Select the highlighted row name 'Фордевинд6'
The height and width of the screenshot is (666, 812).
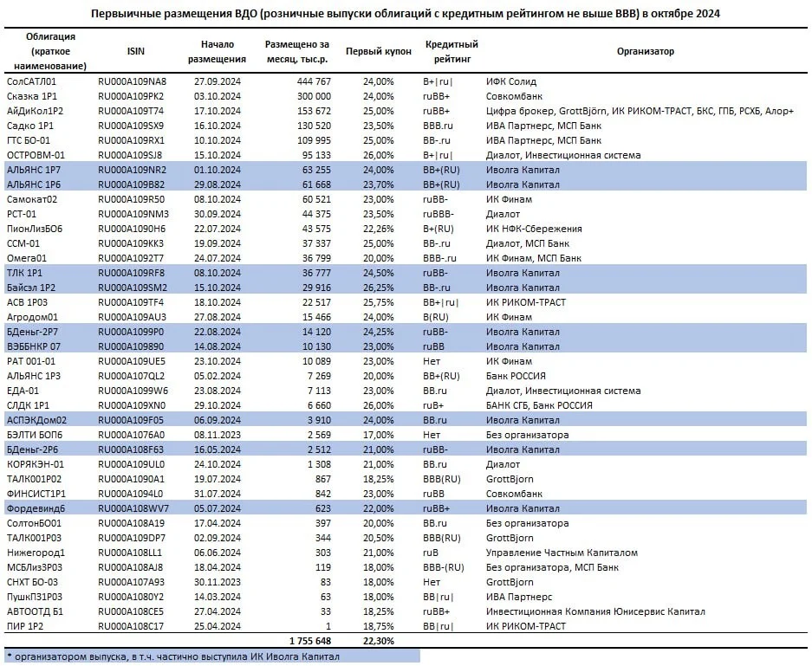36,508
